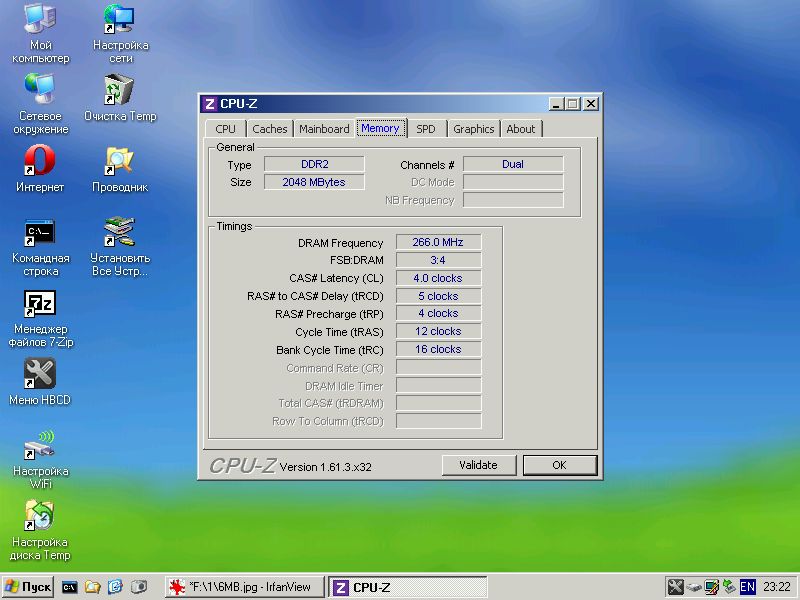Select the Сетевое окружение desktop icon

[40, 104]
